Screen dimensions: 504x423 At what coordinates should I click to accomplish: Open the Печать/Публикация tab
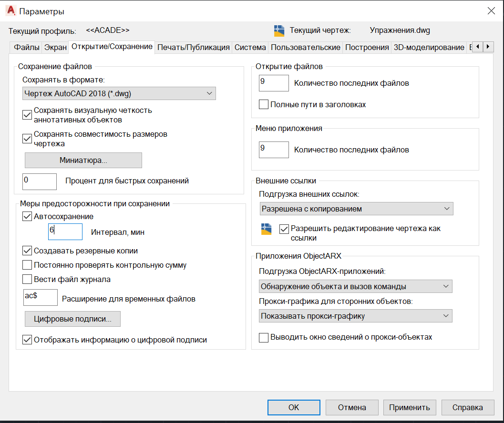pos(194,48)
